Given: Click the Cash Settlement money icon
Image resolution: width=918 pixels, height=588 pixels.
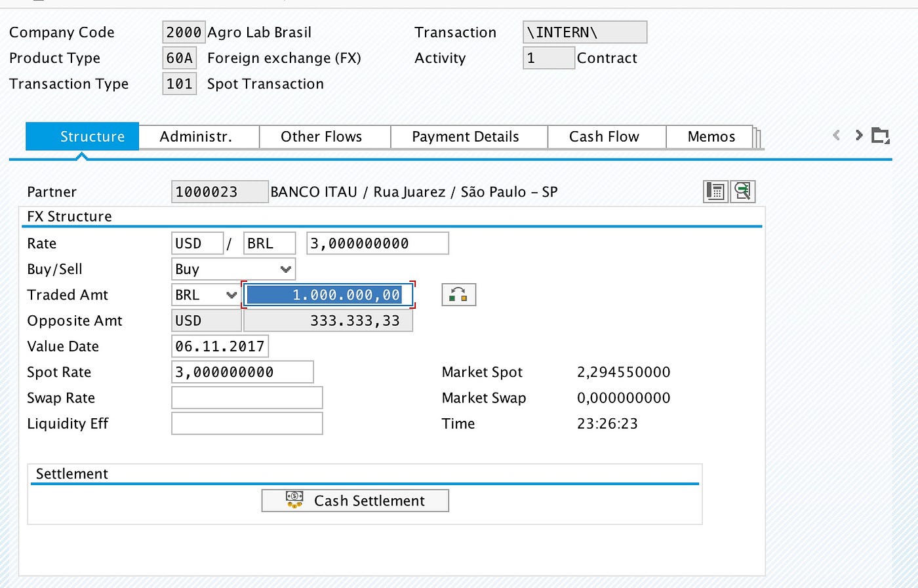Looking at the screenshot, I should pos(294,500).
